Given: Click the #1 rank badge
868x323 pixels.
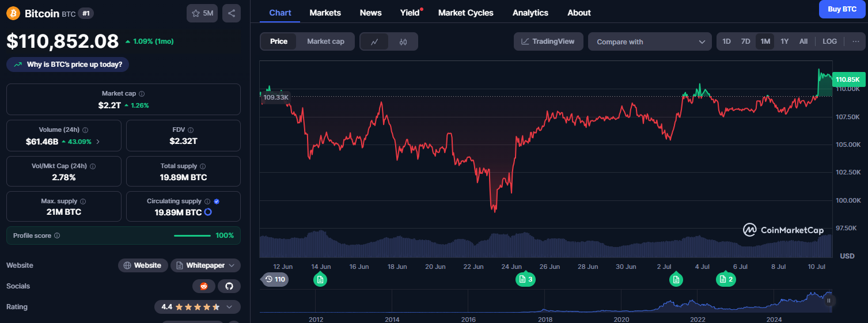Looking at the screenshot, I should (85, 13).
